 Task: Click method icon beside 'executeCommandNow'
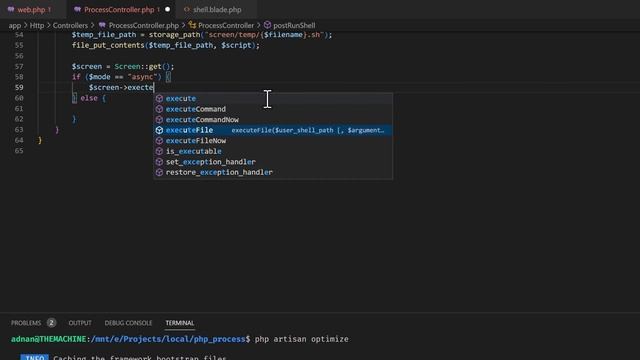[159, 120]
